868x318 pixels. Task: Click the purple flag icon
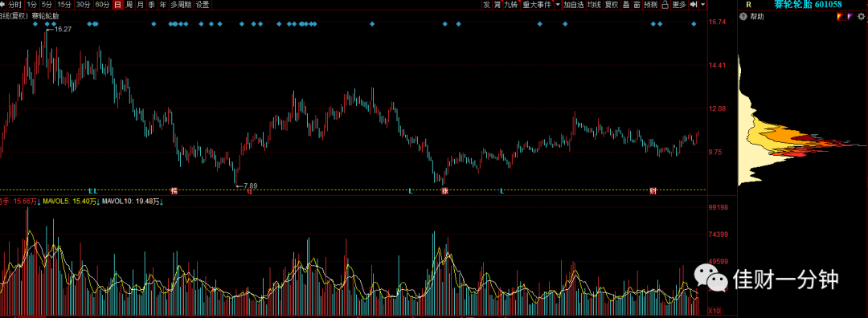point(850,17)
